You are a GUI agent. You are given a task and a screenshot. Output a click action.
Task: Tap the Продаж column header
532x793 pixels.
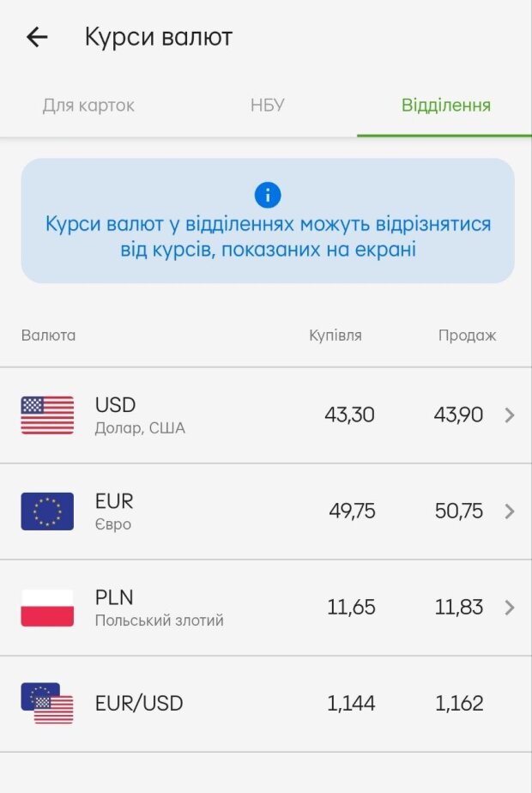click(467, 336)
